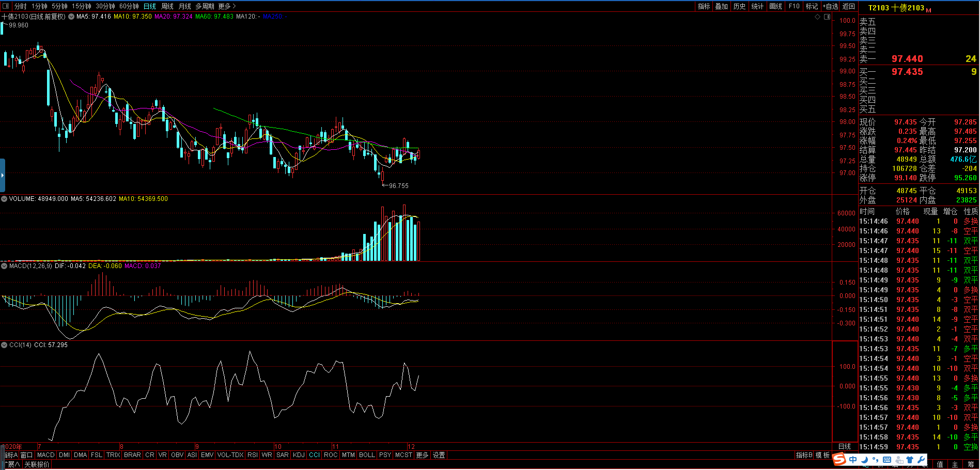
Task: Open the MACD pane dropdown arrow
Action: [x=4, y=266]
